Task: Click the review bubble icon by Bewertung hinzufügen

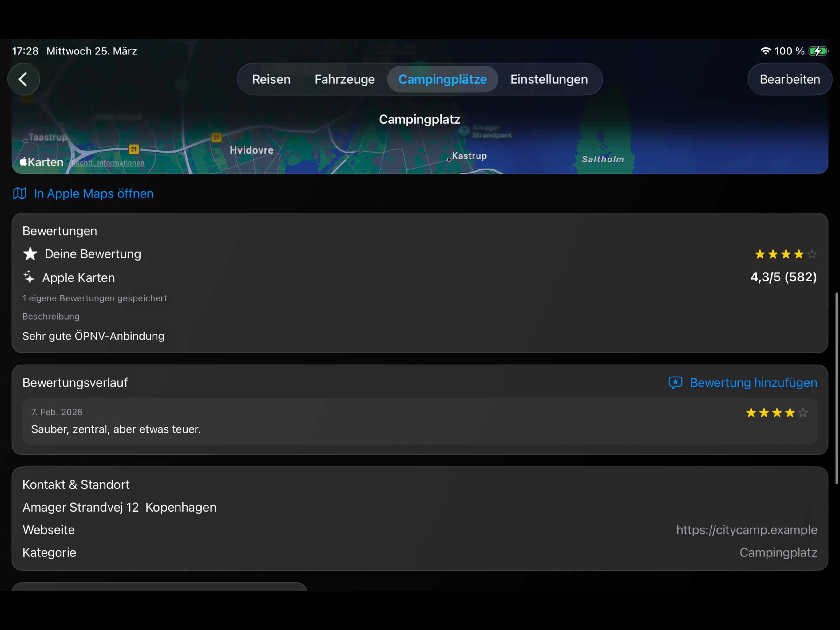Action: (675, 383)
